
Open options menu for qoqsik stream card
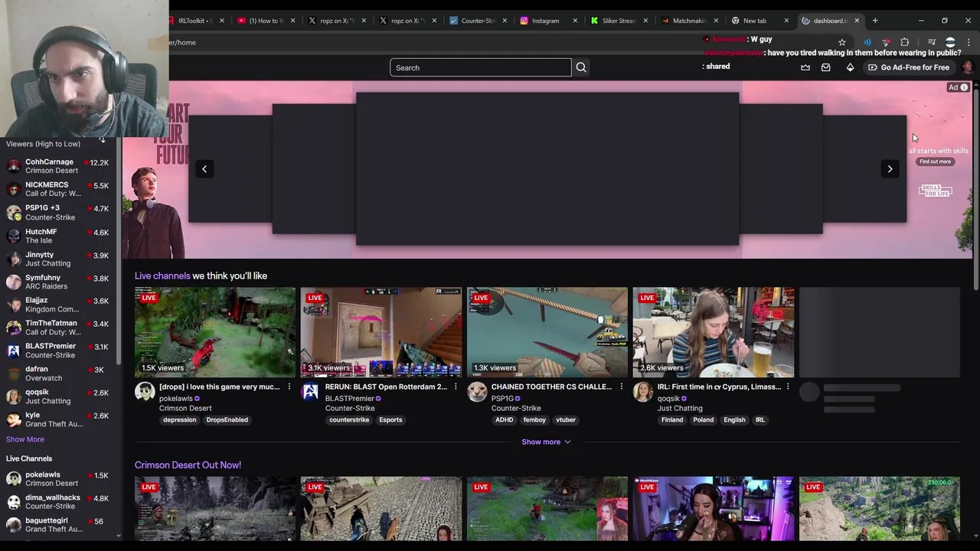coord(788,387)
